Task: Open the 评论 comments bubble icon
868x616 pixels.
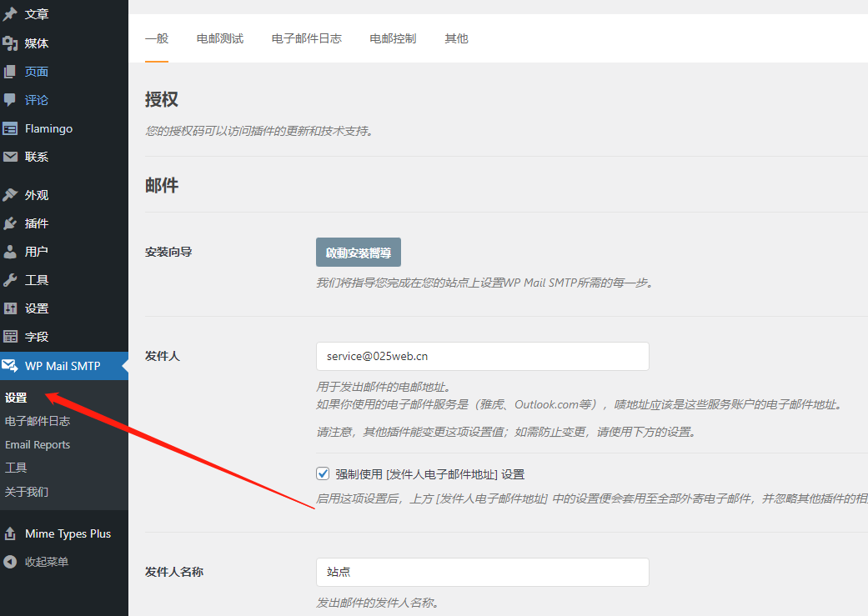Action: (x=10, y=100)
